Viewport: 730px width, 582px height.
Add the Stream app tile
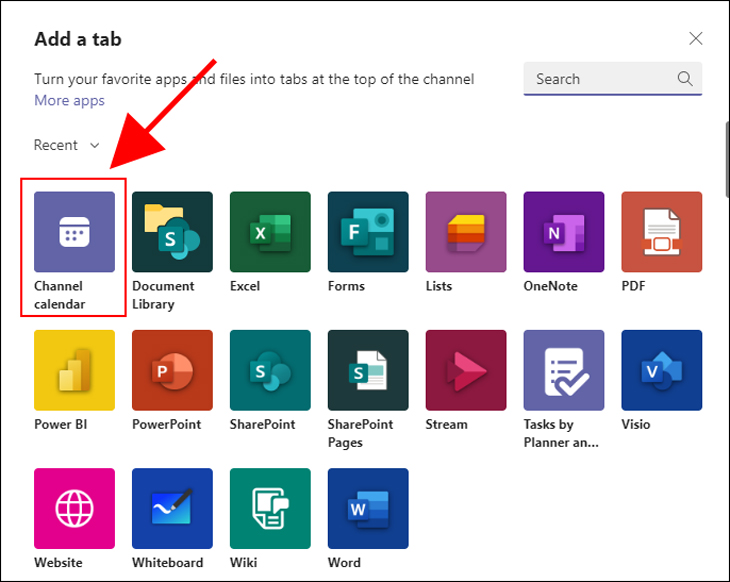[x=466, y=370]
